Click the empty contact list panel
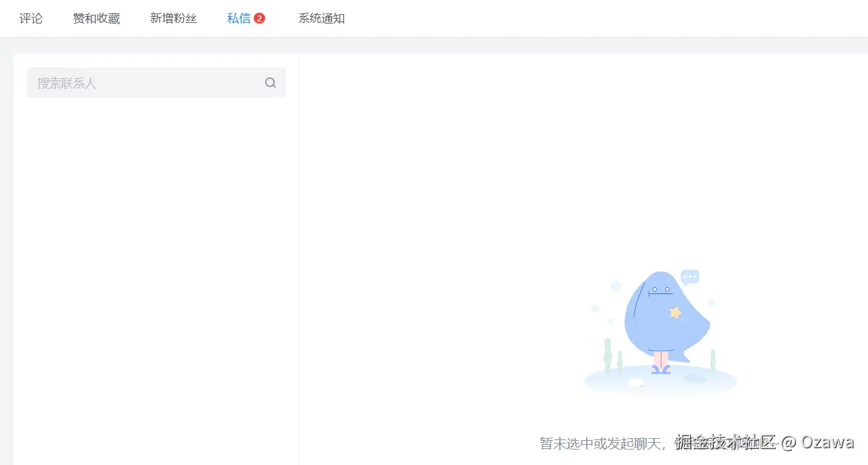 click(x=156, y=269)
